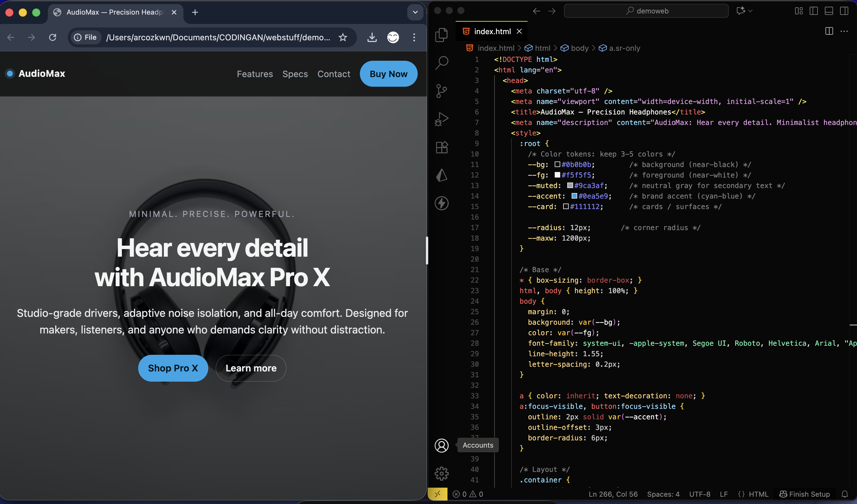Click the Buy Now button
Viewport: 857px width, 504px height.
click(x=388, y=74)
